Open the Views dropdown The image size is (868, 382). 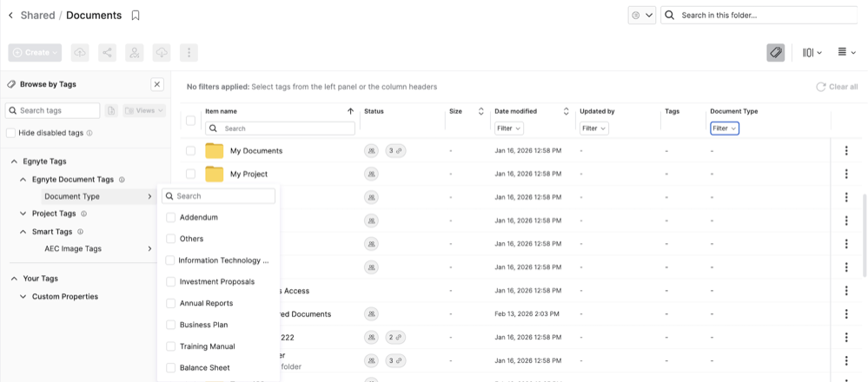(144, 110)
